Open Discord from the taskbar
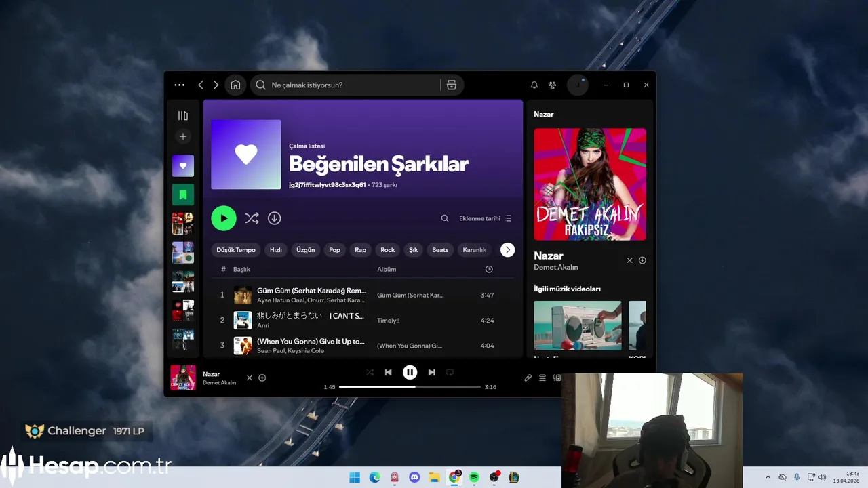Image resolution: width=868 pixels, height=488 pixels. click(414, 477)
